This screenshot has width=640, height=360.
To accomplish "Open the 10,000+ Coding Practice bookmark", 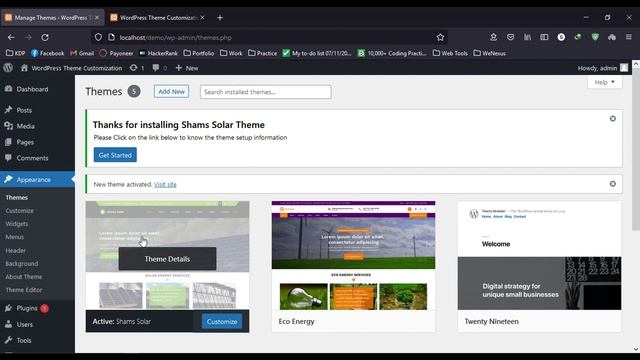I will point(392,53).
